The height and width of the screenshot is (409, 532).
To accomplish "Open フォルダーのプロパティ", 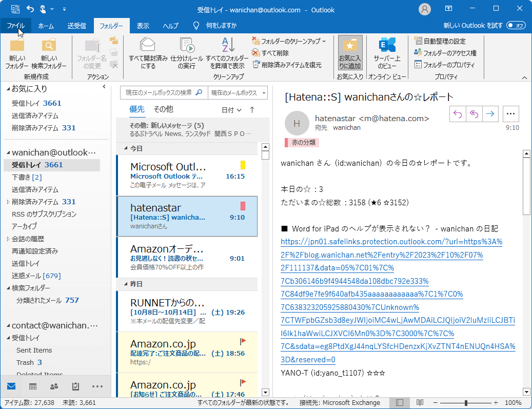I will (444, 65).
